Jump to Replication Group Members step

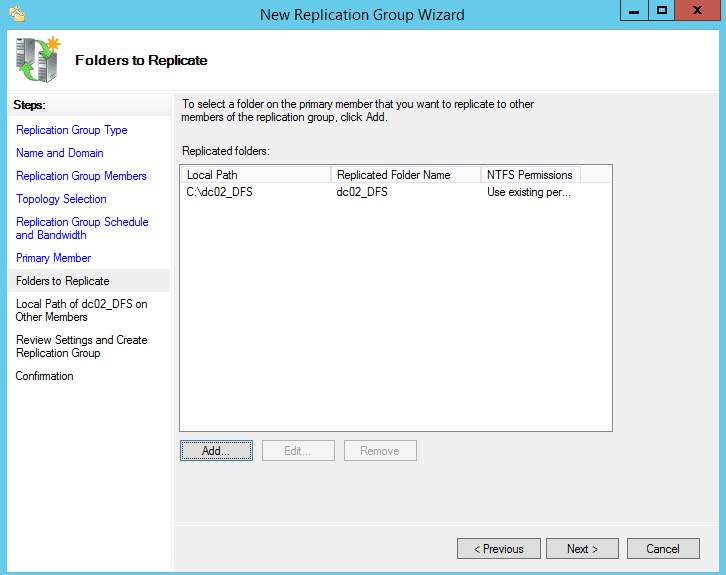click(x=81, y=176)
